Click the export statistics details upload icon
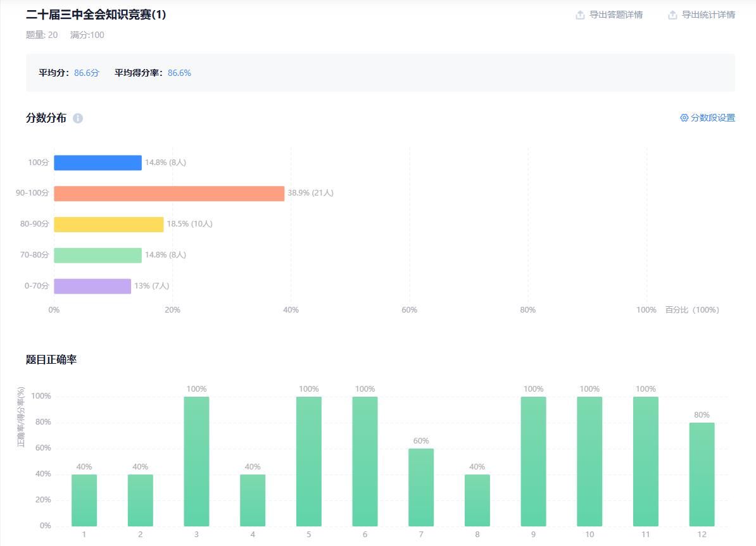 [672, 15]
